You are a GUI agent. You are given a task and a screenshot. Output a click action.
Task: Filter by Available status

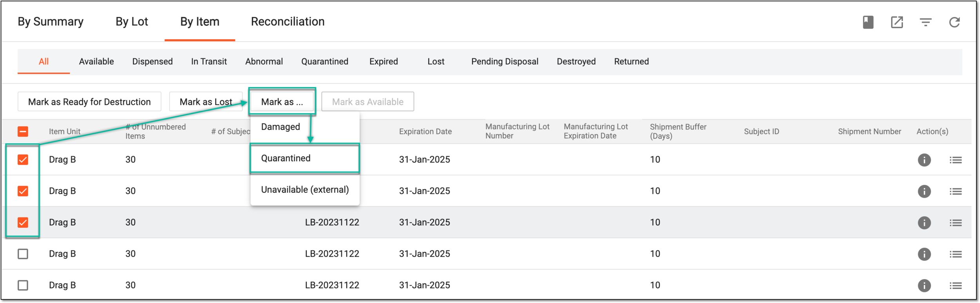pyautogui.click(x=96, y=62)
